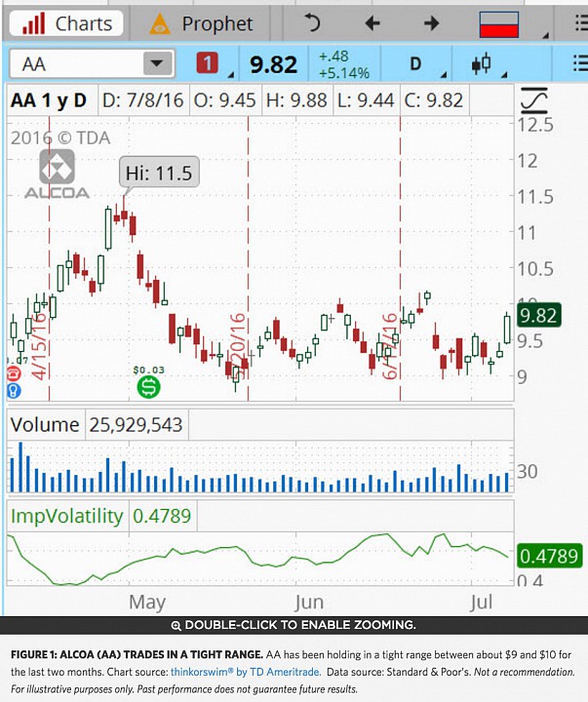
Task: Click the Alcoa logo on the chart
Action: tap(57, 174)
